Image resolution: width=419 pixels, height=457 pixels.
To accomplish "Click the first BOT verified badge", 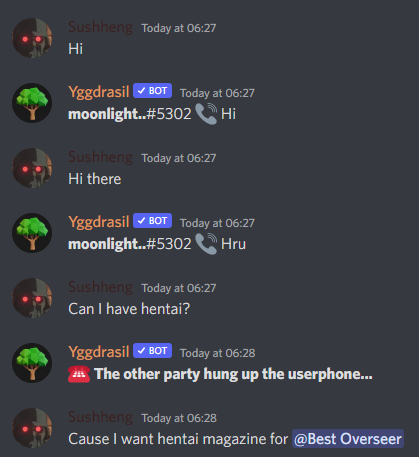I will (152, 91).
